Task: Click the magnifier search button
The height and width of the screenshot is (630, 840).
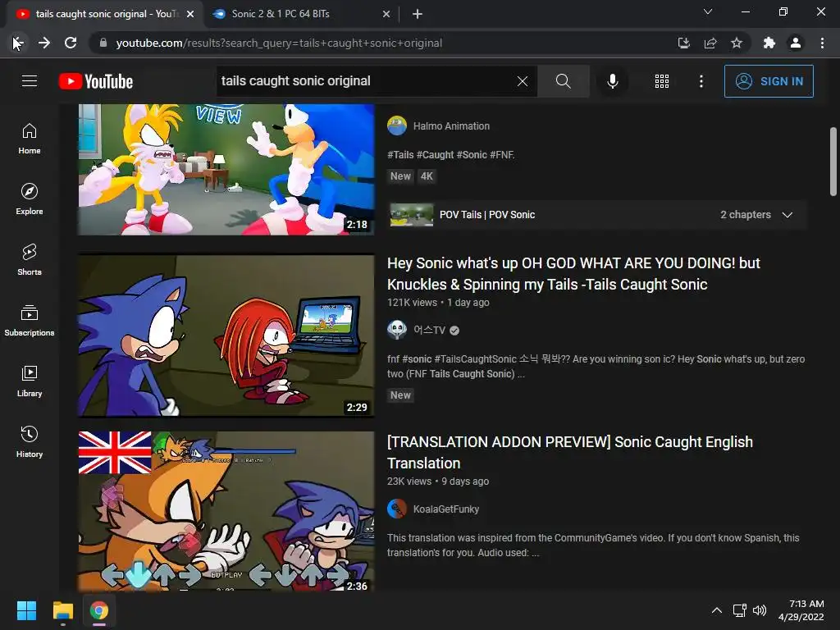Action: tap(563, 81)
